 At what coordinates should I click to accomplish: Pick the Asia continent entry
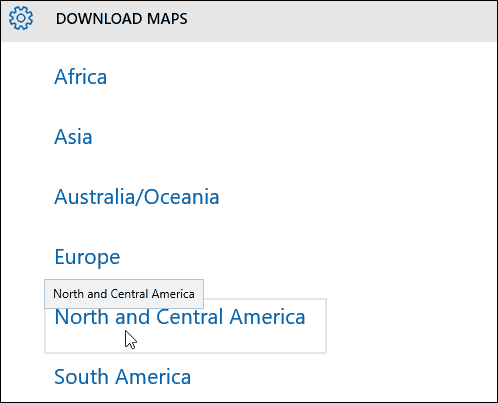(x=73, y=137)
